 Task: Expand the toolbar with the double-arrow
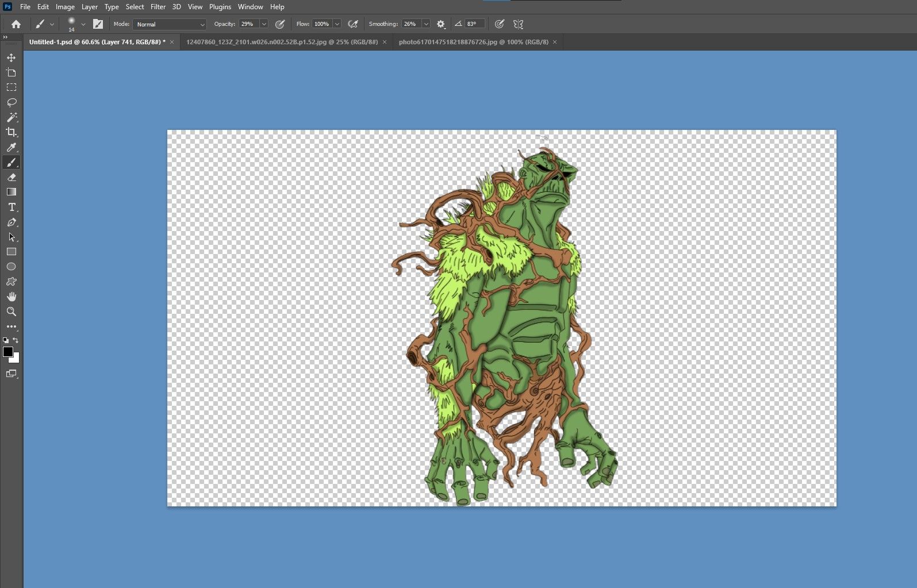[x=5, y=37]
